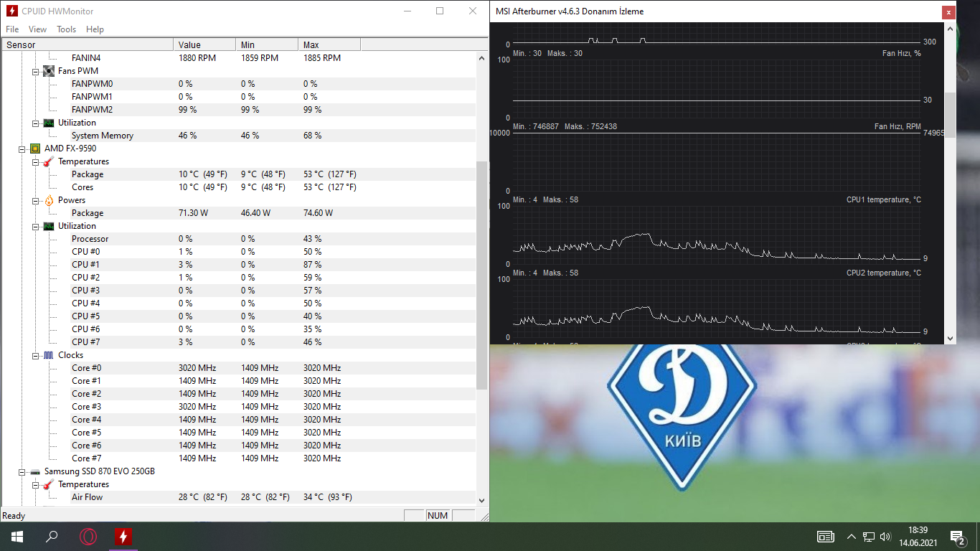This screenshot has width=980, height=551.
Task: Open the Help menu in HWMonitor
Action: coord(95,29)
